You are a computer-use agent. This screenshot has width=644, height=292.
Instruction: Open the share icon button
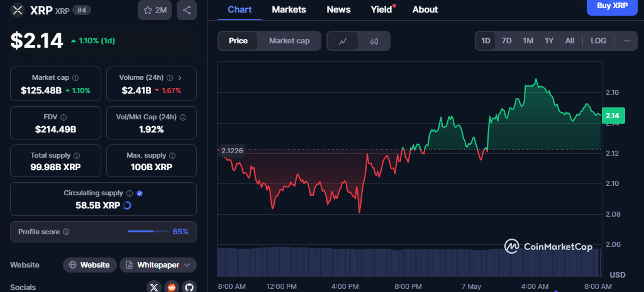[186, 10]
